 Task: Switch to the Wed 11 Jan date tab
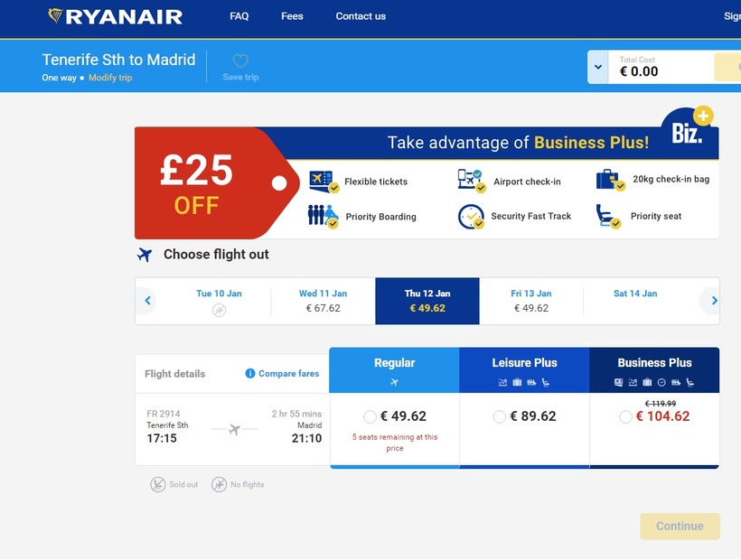323,301
